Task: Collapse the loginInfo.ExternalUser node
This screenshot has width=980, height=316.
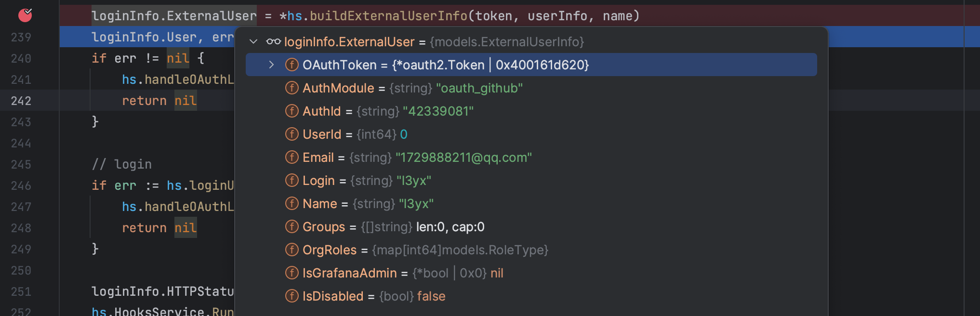Action: pyautogui.click(x=253, y=42)
